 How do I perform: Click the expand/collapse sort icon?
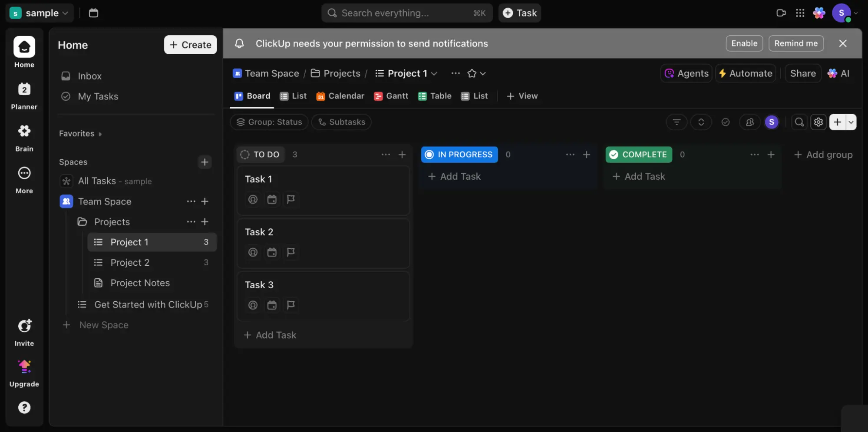click(x=701, y=122)
